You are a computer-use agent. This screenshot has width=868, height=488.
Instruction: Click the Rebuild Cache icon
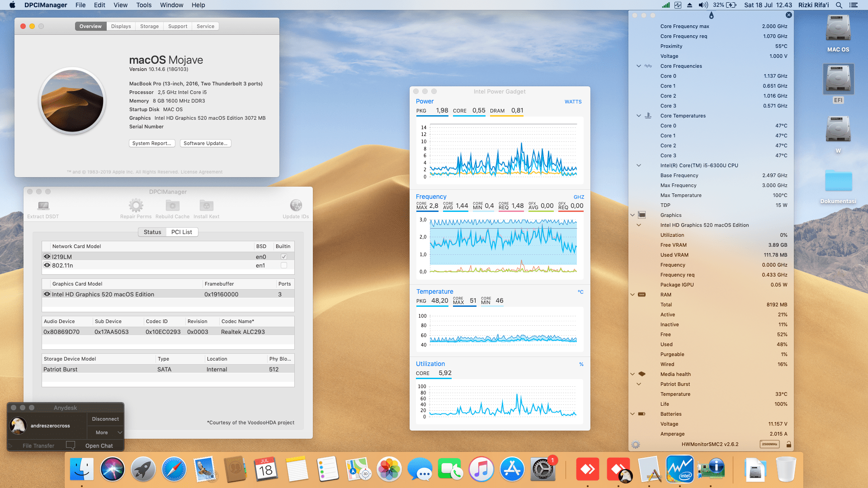(172, 206)
